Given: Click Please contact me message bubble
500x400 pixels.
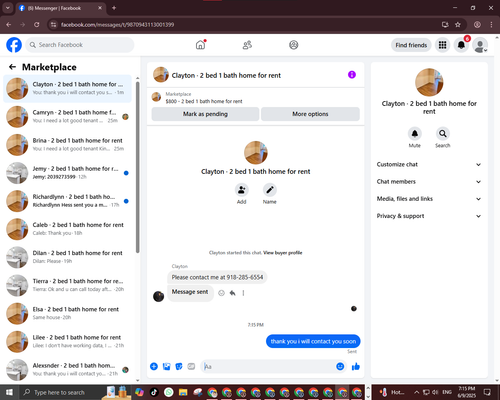Looking at the screenshot, I should pos(217,277).
